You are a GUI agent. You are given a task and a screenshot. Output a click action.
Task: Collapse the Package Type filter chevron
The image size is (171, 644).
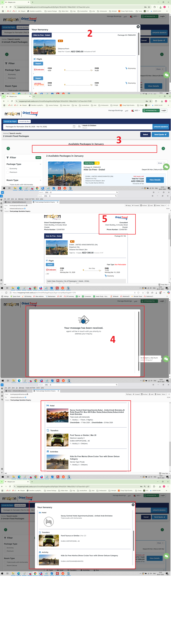coord(40,164)
